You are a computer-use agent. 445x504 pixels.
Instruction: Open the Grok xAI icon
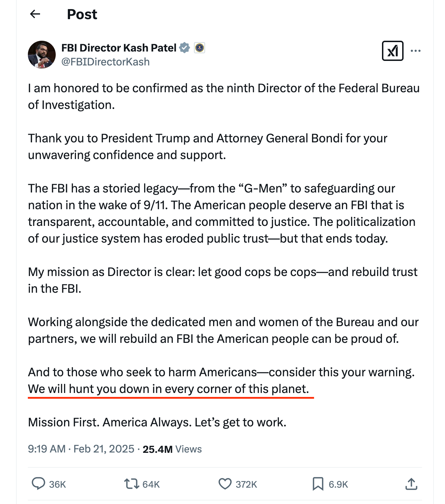pyautogui.click(x=392, y=51)
